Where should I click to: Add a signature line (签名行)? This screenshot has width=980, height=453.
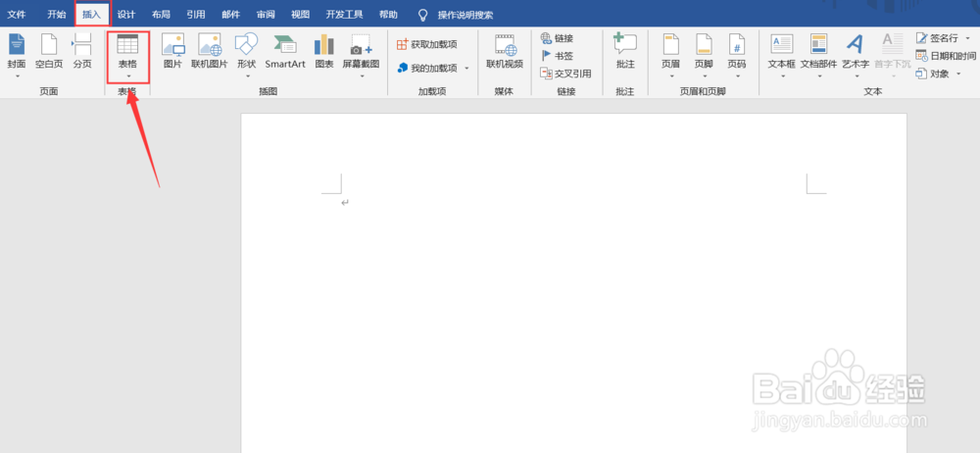pos(937,38)
